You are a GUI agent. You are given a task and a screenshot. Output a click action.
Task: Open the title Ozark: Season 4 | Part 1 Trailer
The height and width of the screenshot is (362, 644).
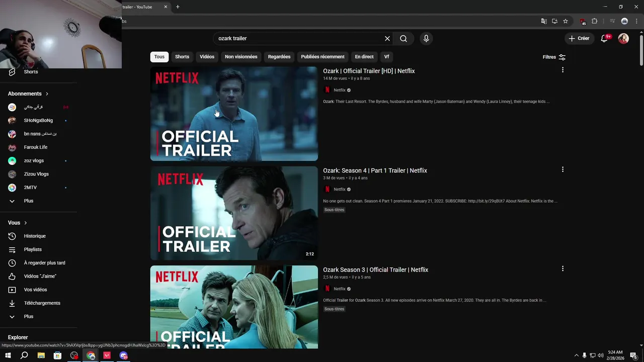(x=375, y=170)
